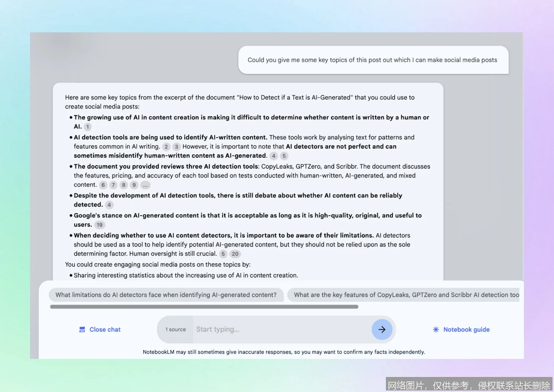Viewport: 554px width, 392px height.
Task: Click citation 19 next to Google's stance
Action: click(99, 224)
